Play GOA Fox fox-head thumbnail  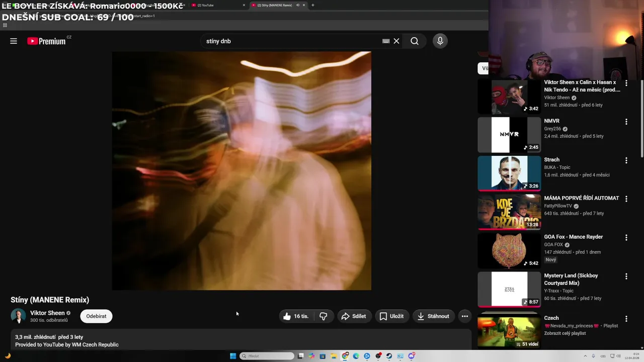point(509,251)
